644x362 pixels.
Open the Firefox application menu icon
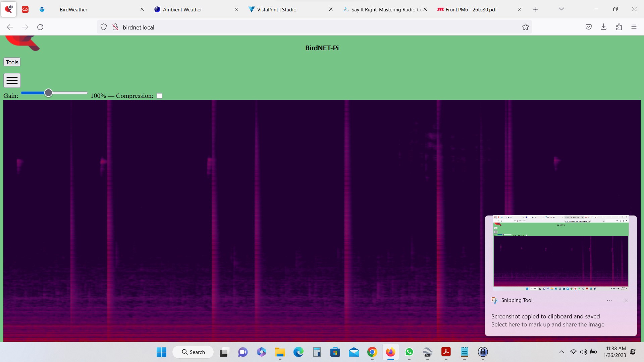634,27
